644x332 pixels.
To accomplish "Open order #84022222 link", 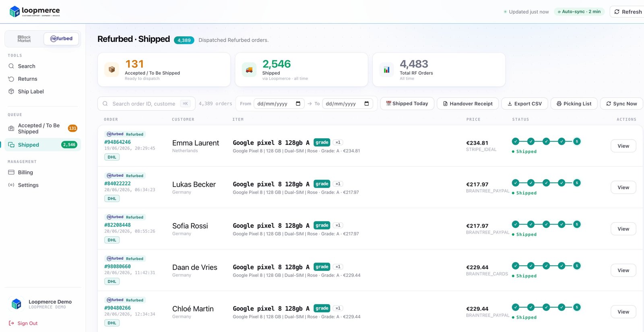I will [x=118, y=183].
